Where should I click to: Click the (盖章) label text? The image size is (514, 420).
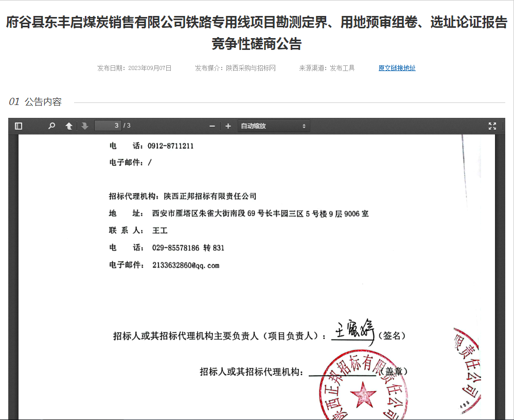(394, 371)
